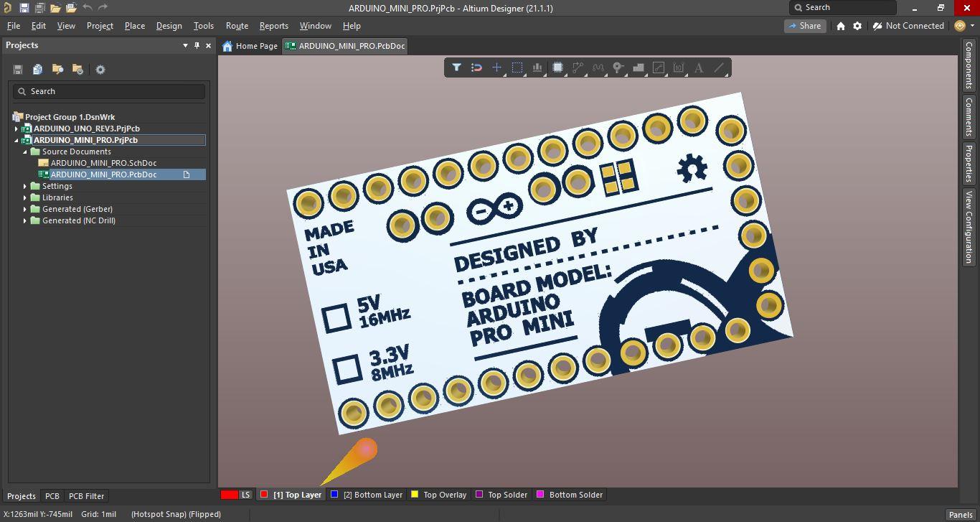Select the Place String text tool
The height and width of the screenshot is (522, 980).
(x=699, y=67)
